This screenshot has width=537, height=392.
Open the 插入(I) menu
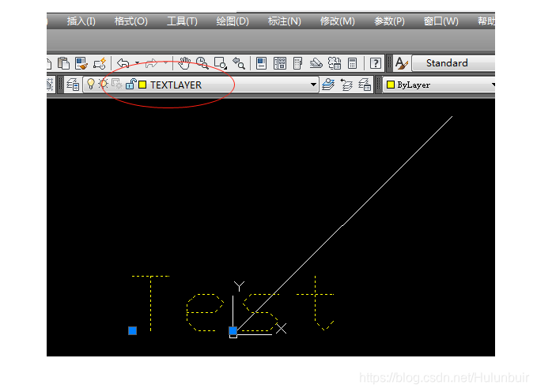coord(81,21)
